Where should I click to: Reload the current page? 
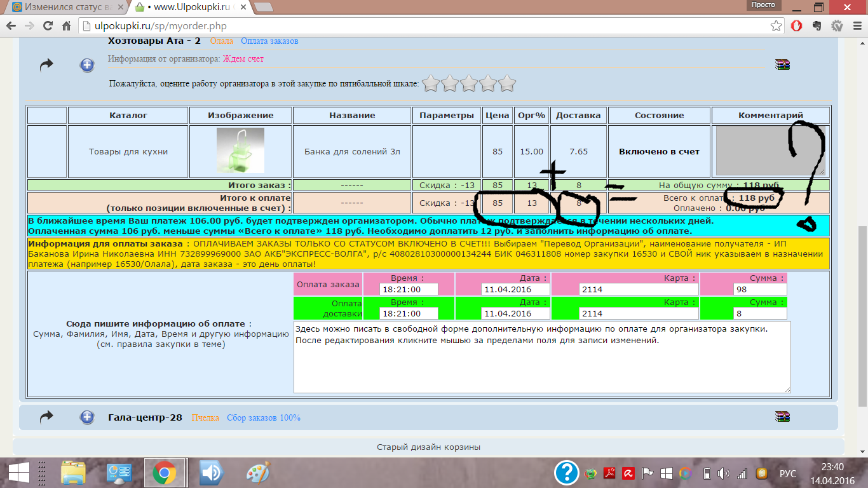pyautogui.click(x=48, y=26)
